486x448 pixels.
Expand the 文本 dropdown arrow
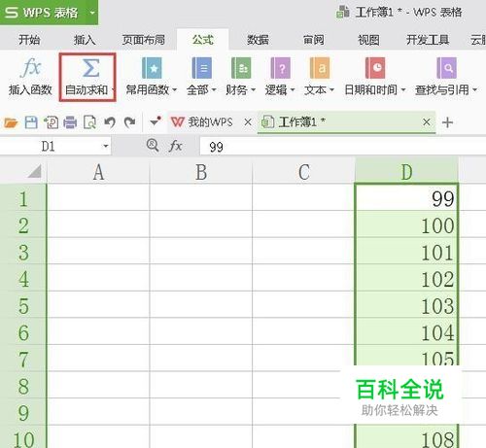pyautogui.click(x=331, y=89)
